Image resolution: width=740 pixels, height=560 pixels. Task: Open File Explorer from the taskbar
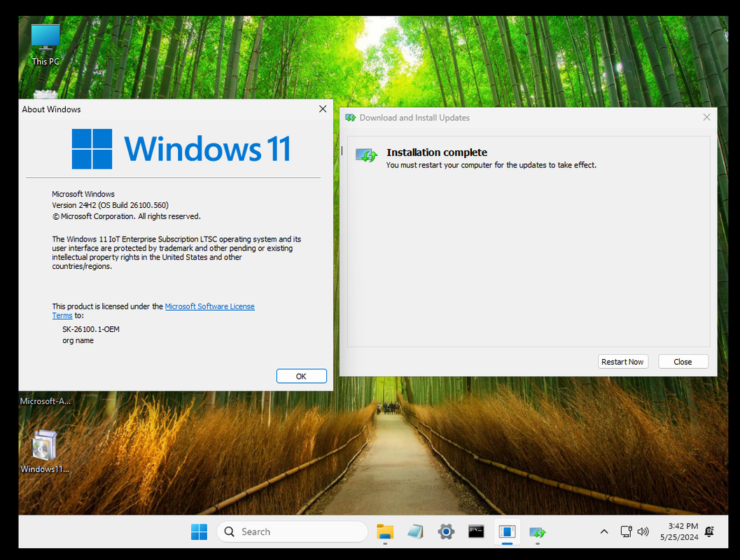(x=385, y=532)
